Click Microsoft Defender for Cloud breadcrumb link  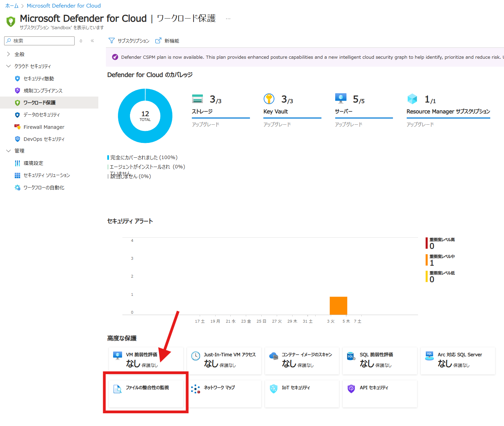(x=64, y=6)
